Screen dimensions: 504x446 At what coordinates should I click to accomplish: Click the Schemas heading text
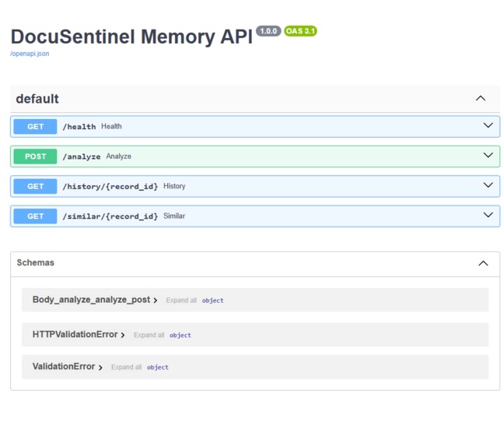coord(35,263)
